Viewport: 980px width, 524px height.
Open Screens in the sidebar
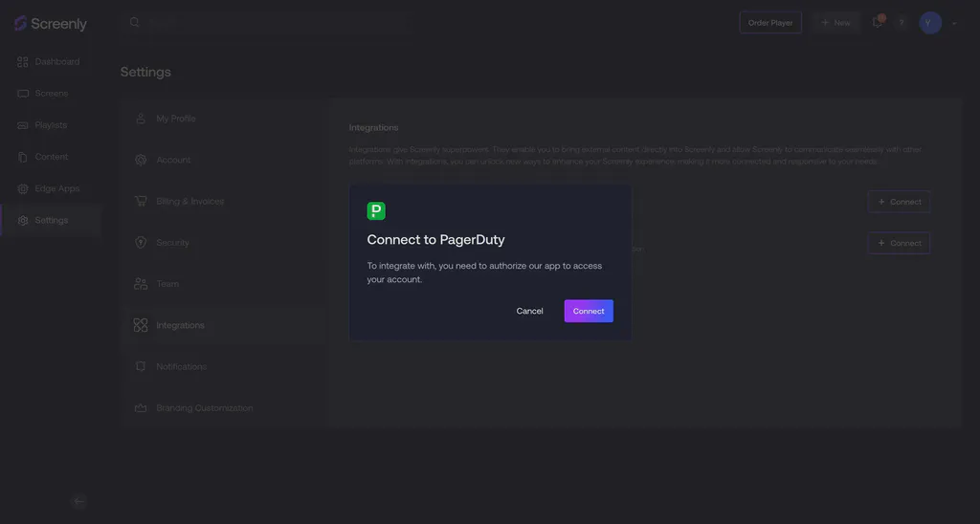(49, 93)
